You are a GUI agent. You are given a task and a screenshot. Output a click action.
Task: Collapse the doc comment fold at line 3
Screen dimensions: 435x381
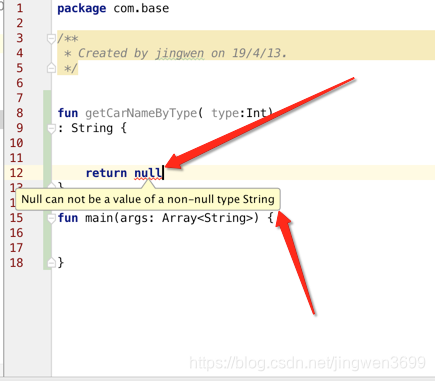(x=51, y=39)
